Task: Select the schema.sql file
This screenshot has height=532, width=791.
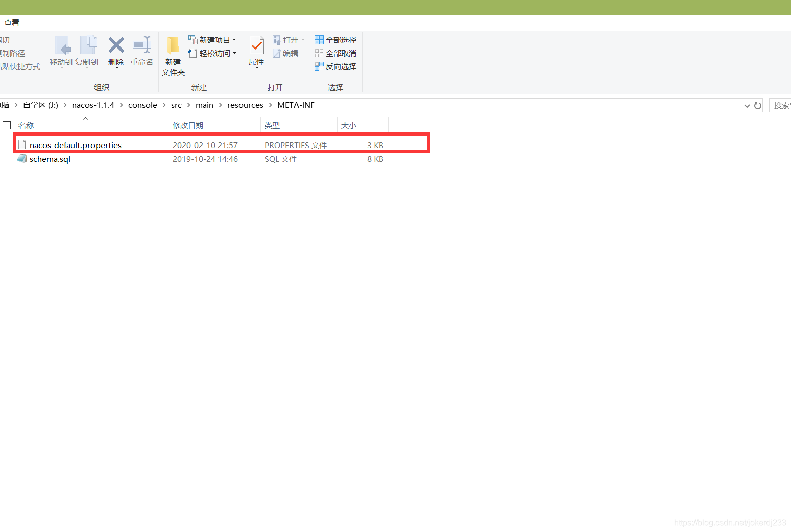Action: (195, 159)
